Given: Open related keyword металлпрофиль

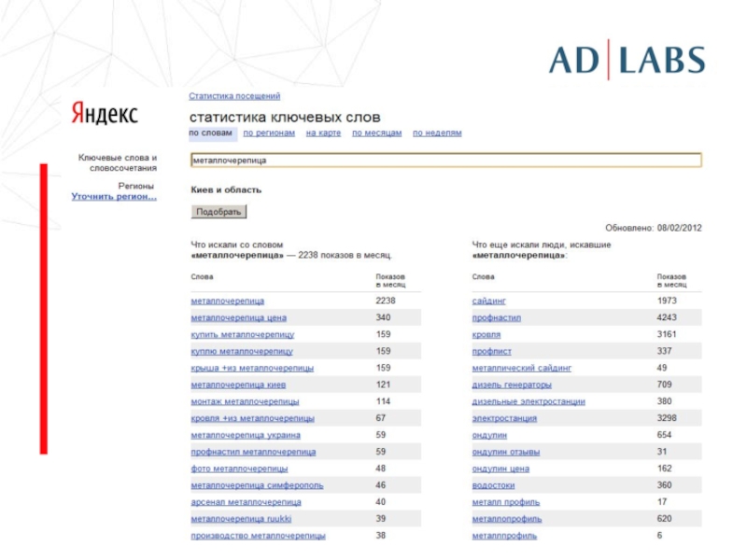Looking at the screenshot, I should 504,536.
